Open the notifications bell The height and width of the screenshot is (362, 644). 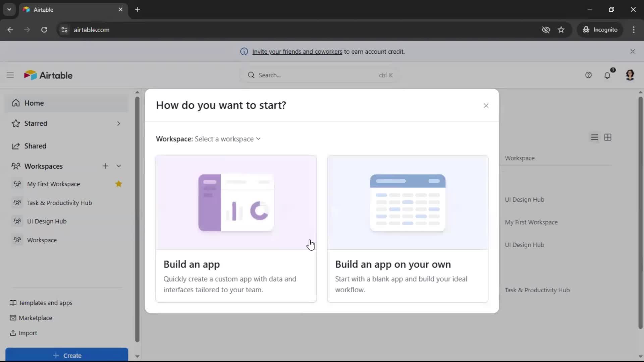(x=607, y=75)
